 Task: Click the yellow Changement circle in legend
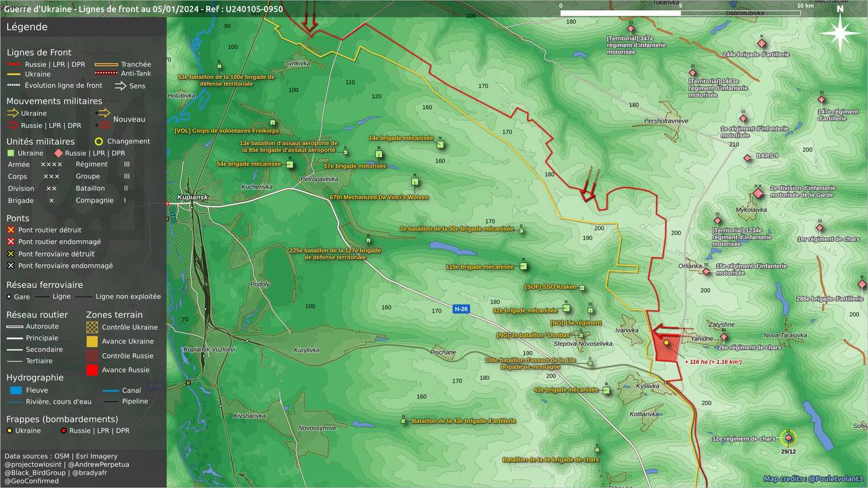point(99,142)
